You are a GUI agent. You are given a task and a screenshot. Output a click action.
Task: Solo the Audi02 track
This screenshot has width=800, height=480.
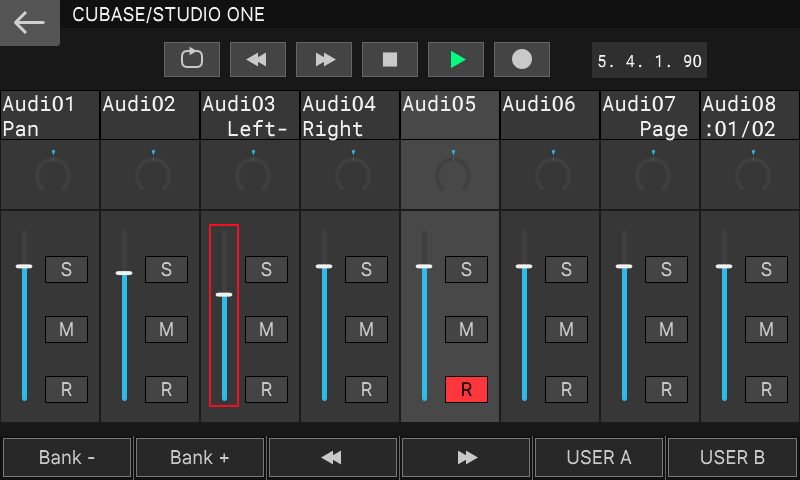click(166, 269)
